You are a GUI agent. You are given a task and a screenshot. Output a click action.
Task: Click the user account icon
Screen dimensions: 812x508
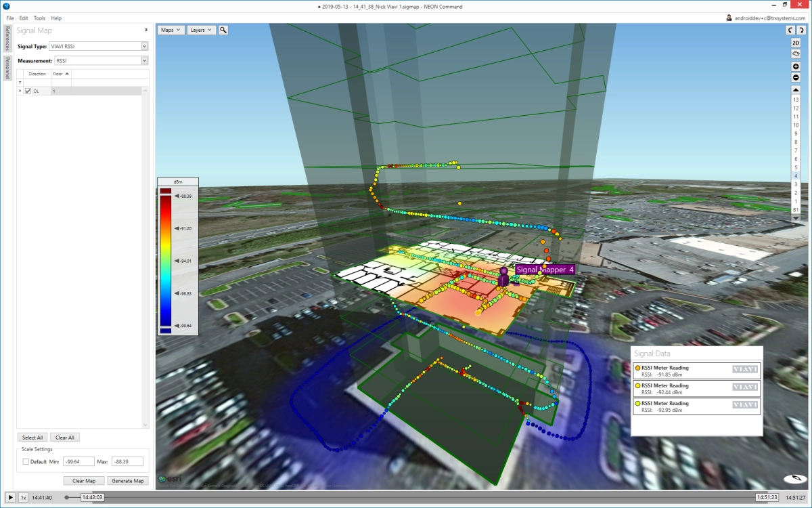click(x=729, y=18)
